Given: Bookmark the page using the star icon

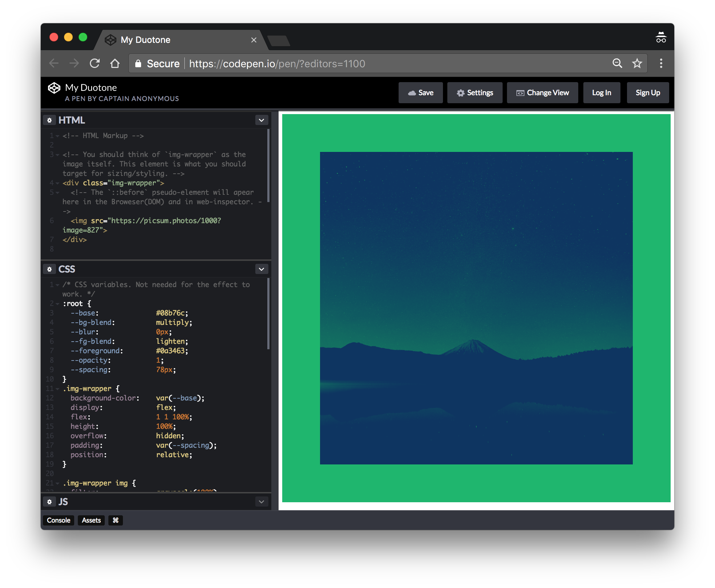Looking at the screenshot, I should pos(637,63).
